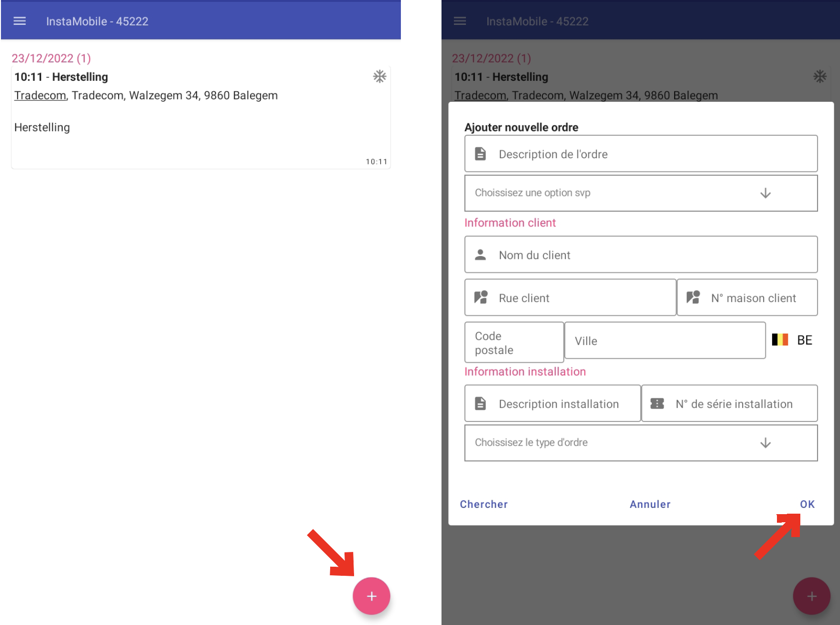Click snowflake icon on left Herstelling card

379,76
